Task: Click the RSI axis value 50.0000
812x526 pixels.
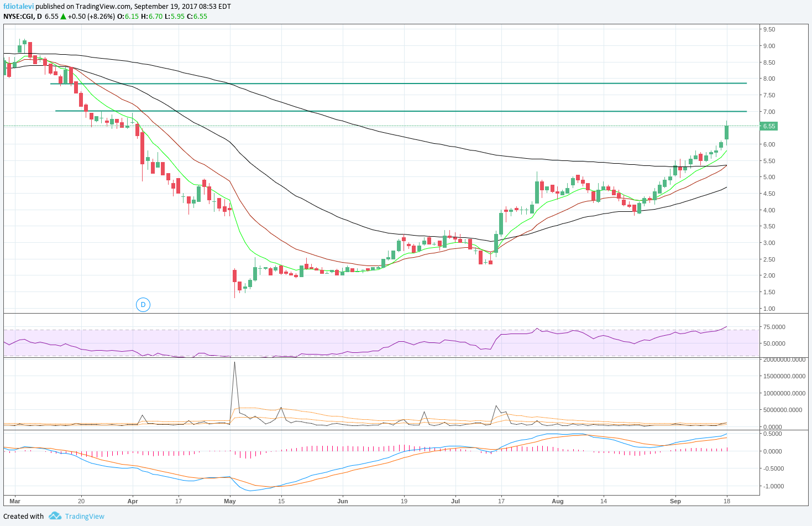Action: [774, 343]
